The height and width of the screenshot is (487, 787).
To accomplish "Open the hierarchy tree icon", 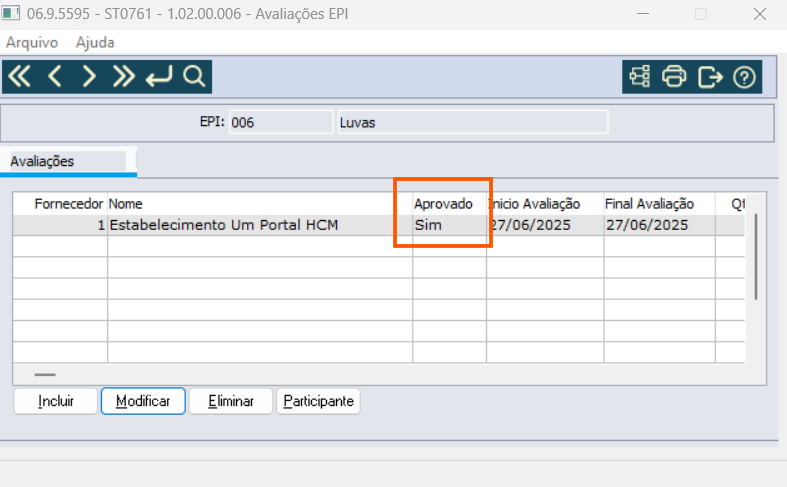I will pyautogui.click(x=640, y=77).
